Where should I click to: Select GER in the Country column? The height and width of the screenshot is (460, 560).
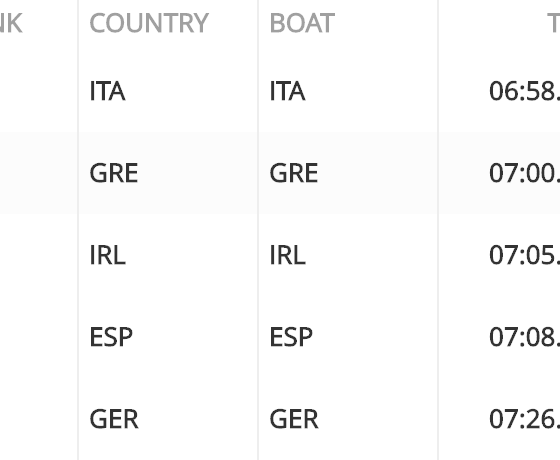[x=114, y=419]
